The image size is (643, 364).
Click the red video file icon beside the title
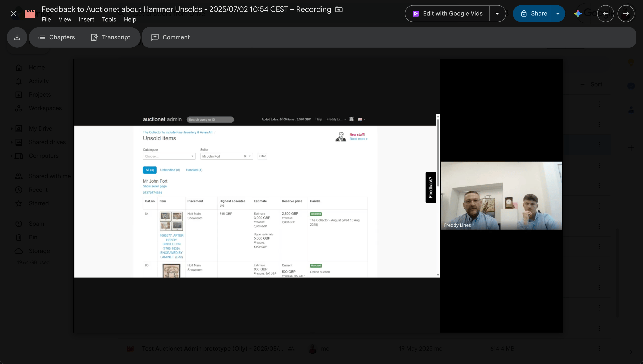pyautogui.click(x=30, y=14)
